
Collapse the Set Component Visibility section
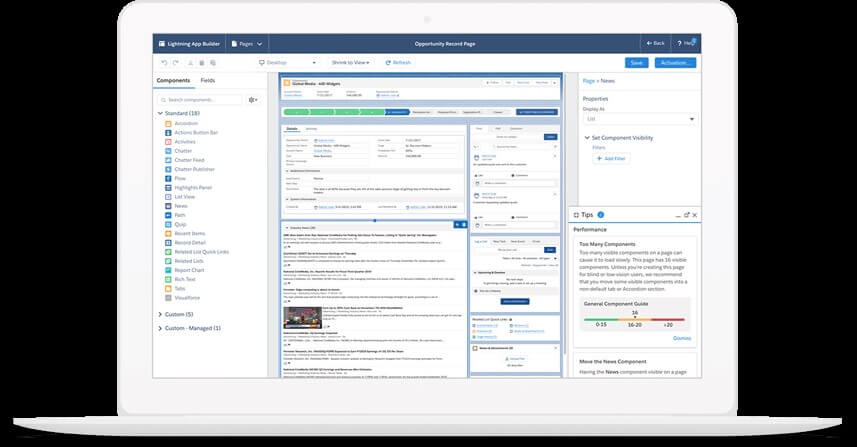click(587, 137)
